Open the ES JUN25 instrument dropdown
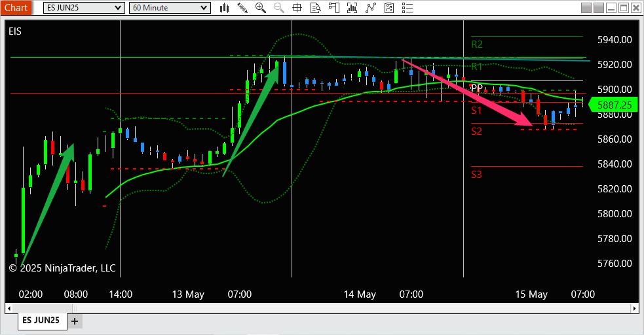 84,8
